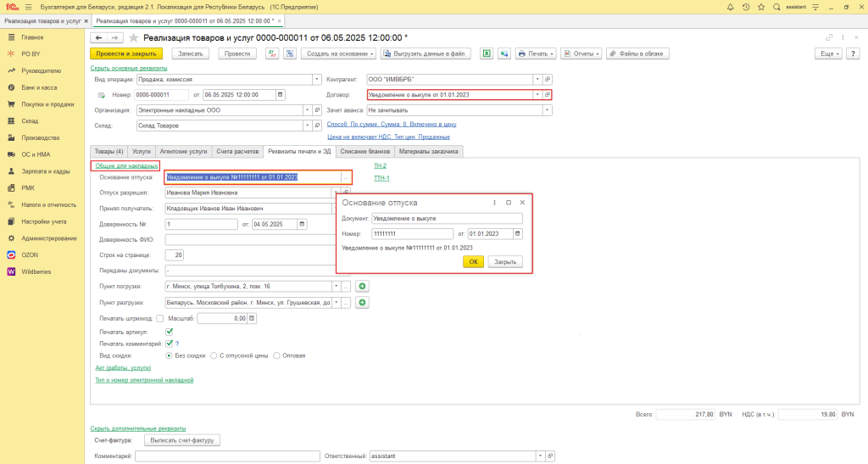Viewport: 868px width, 464px height.
Task: Open ТТН-1 link
Action: point(381,178)
